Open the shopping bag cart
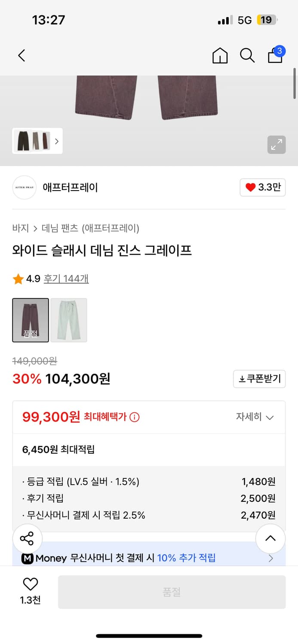This screenshot has height=644, width=298. coord(275,55)
